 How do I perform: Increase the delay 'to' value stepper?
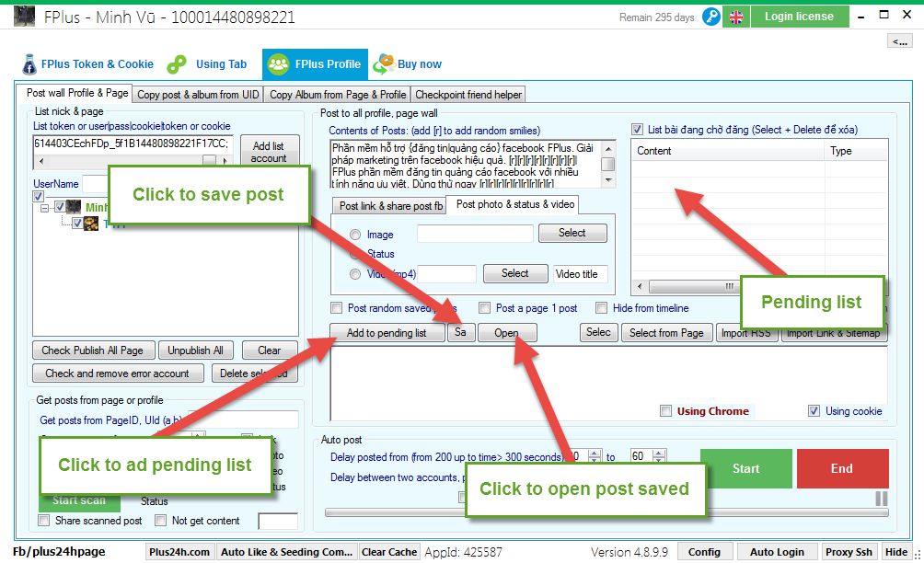(x=660, y=453)
